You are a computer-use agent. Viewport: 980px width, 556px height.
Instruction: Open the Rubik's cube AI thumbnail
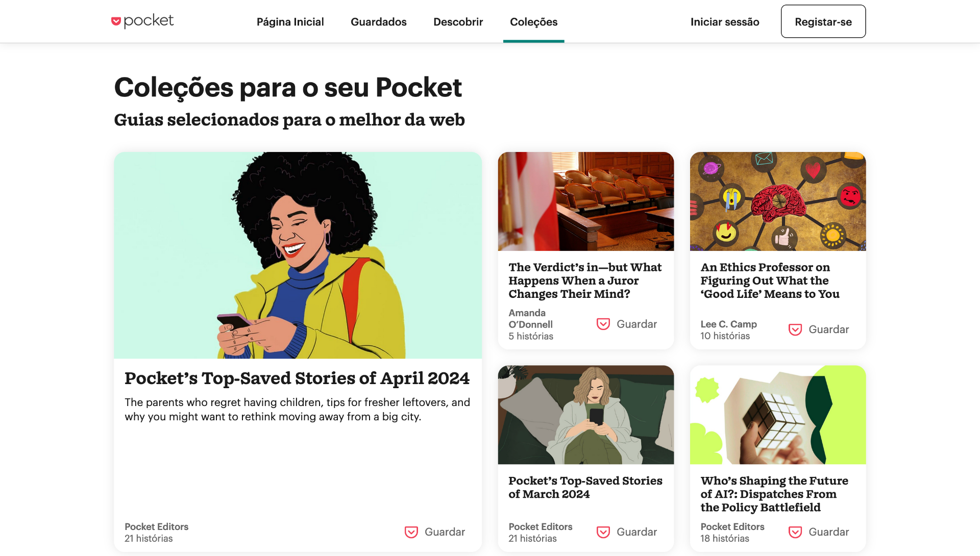[x=778, y=415]
